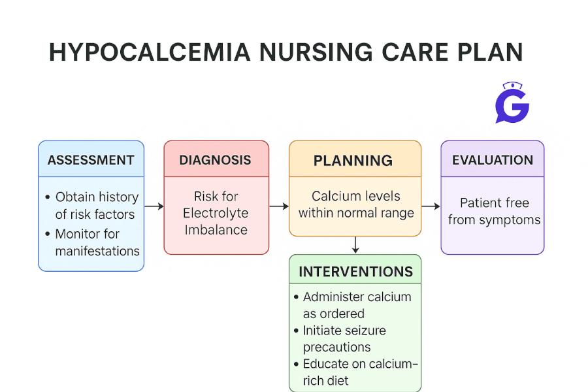Click the red DIAGNOSIS header
Screen dimensions: 588x392
pos(215,160)
